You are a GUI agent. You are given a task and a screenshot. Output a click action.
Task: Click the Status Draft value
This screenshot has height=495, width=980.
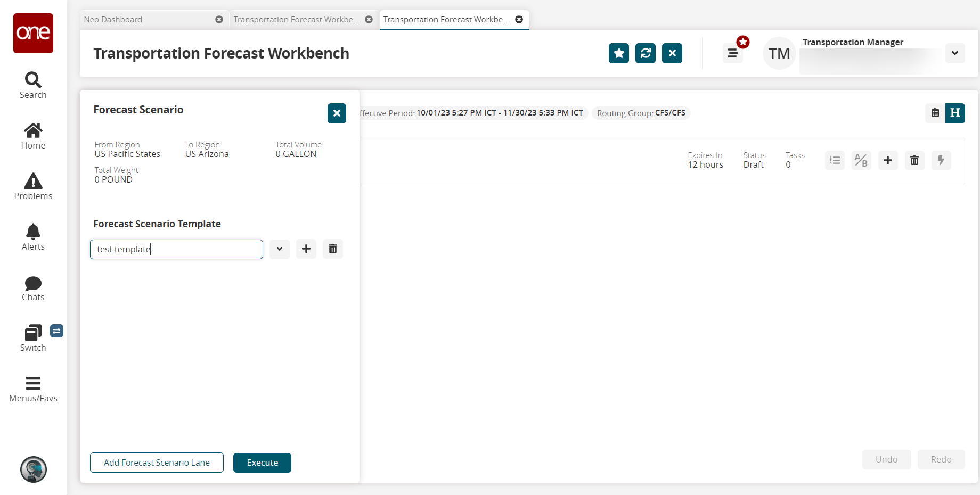coord(753,165)
